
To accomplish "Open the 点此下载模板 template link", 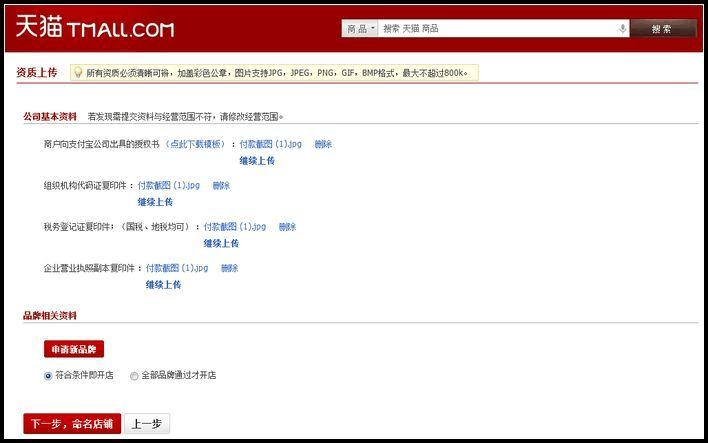I will point(196,144).
